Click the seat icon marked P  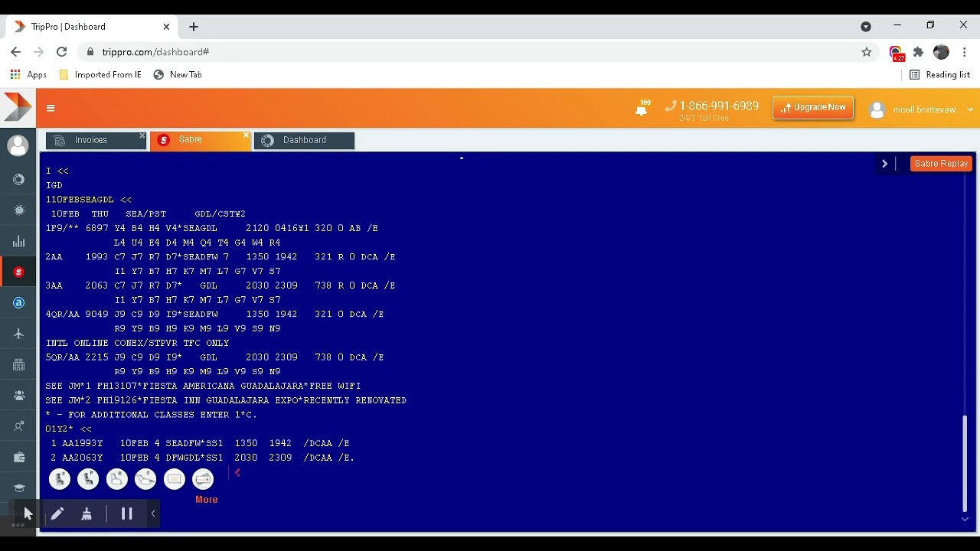(x=88, y=479)
